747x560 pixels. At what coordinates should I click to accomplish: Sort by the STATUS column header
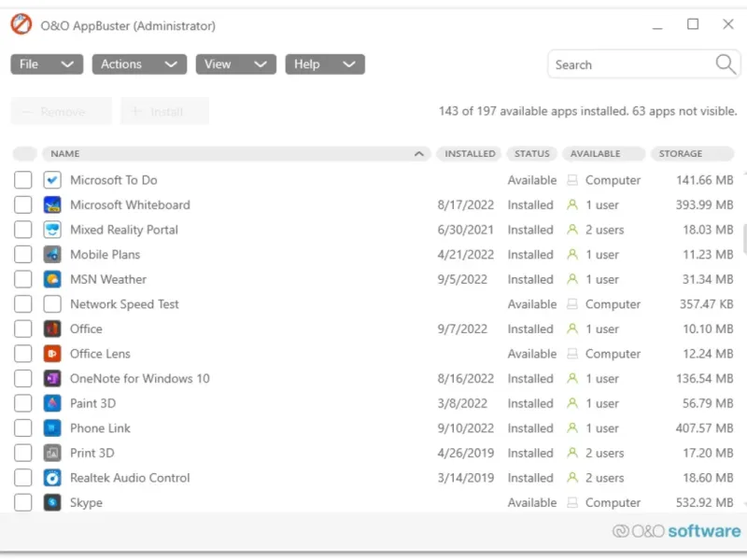pyautogui.click(x=531, y=154)
